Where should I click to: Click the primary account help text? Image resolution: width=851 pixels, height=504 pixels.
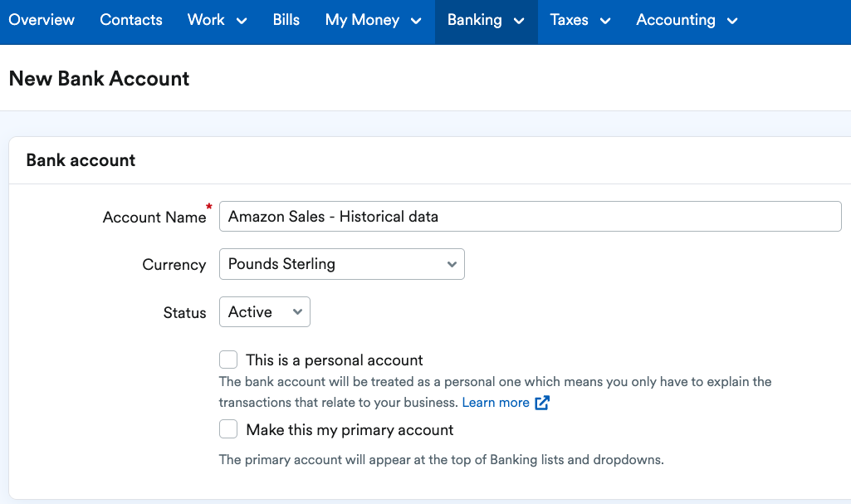point(441,459)
